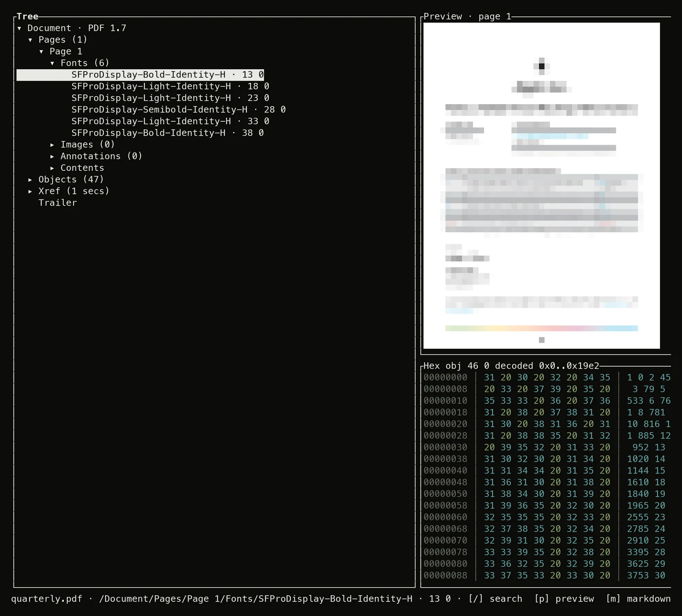Click decoded ASCII text '1610 18'
Viewport: 682px width, 616px height.
click(646, 483)
